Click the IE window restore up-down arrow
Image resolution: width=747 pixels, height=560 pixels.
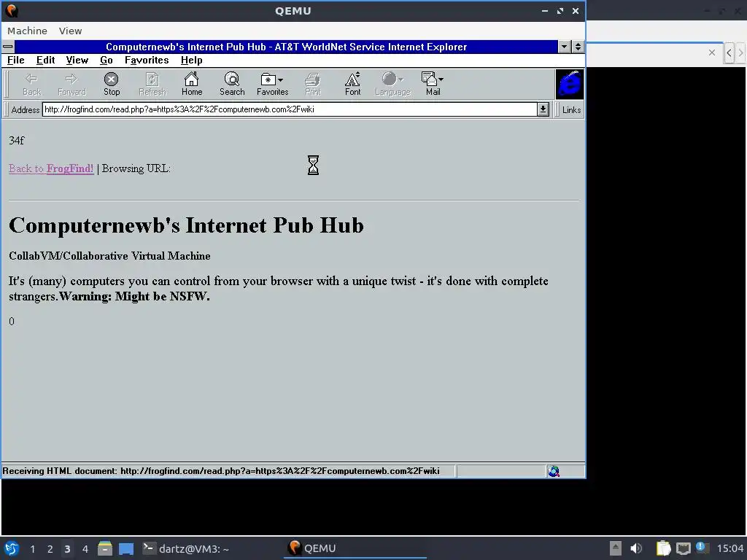point(578,47)
